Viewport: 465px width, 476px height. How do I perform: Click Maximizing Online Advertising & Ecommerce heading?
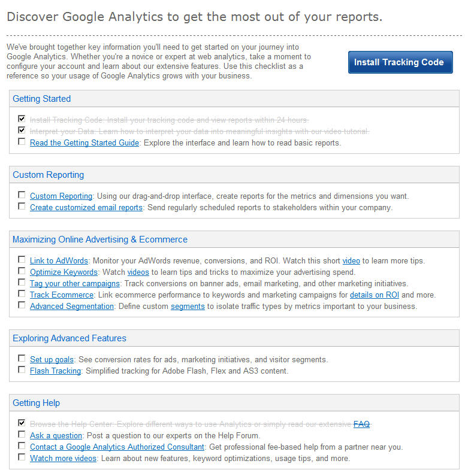[x=100, y=239]
